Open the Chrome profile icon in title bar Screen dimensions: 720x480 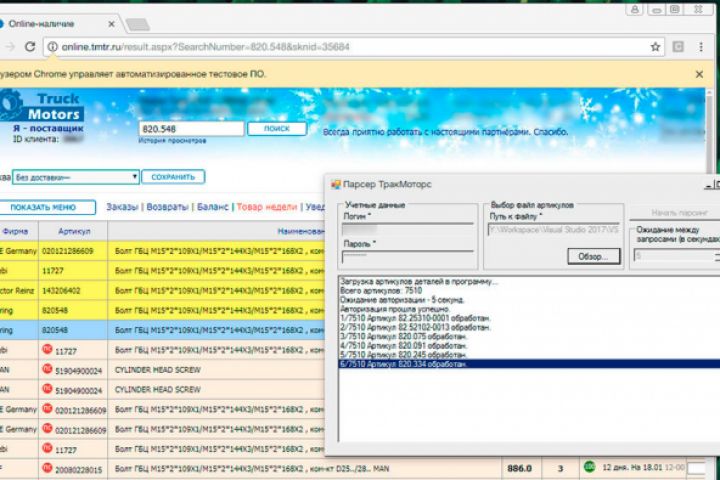point(635,10)
